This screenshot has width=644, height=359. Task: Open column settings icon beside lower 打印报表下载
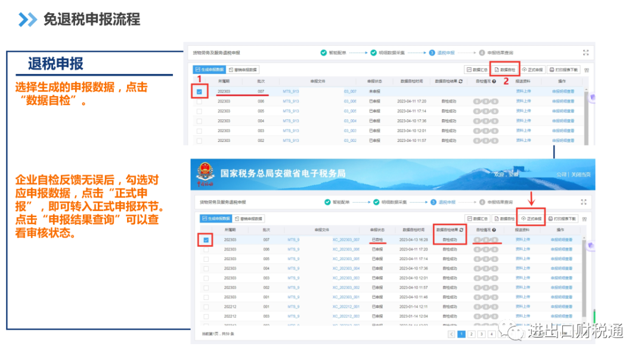[584, 219]
